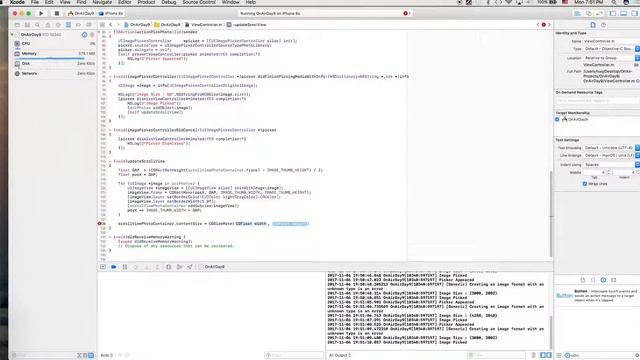640x360 pixels.
Task: Open the Find navigator magnifier icon
Action: pyautogui.click(x=38, y=25)
